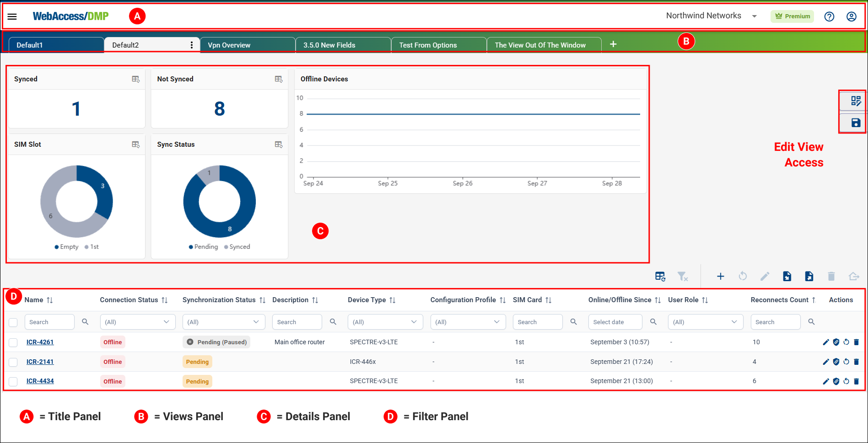Sort by Reconnects Count column header
The image size is (868, 443).
[783, 300]
